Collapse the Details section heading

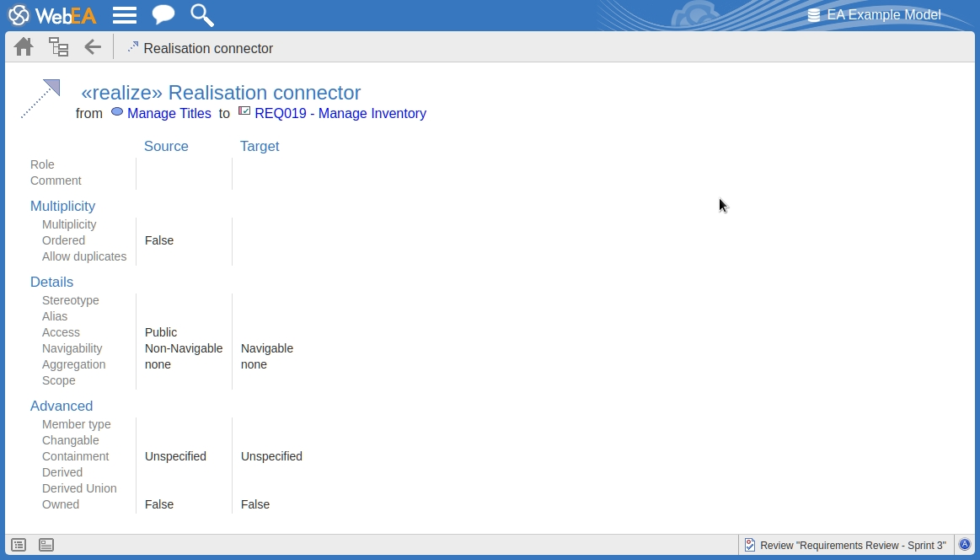51,282
